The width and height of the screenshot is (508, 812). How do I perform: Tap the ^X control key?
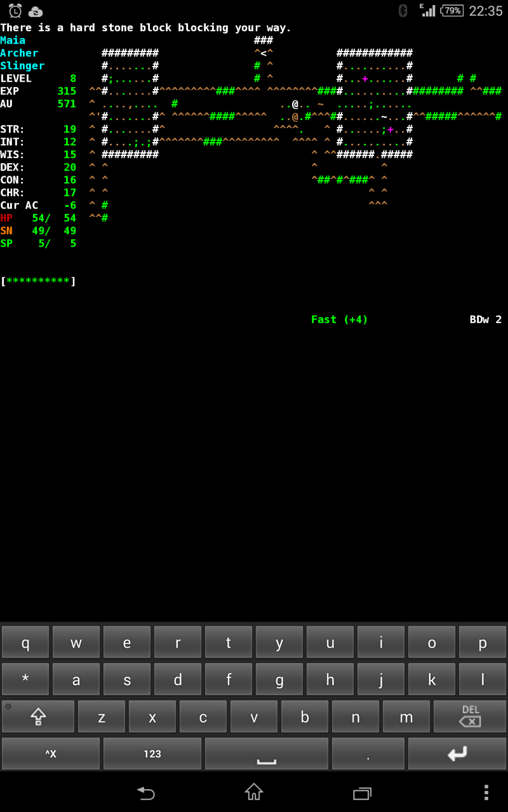click(51, 754)
